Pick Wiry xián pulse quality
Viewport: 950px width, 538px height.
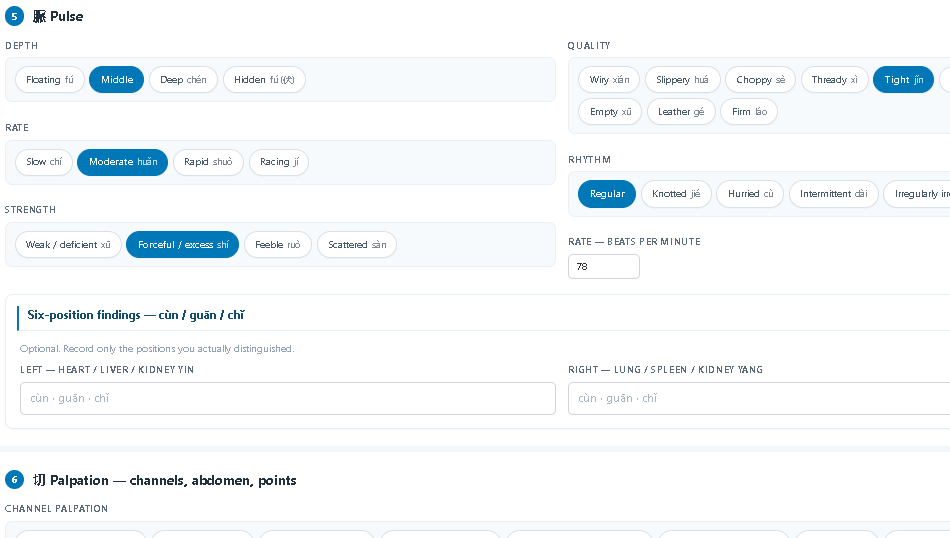(x=609, y=79)
